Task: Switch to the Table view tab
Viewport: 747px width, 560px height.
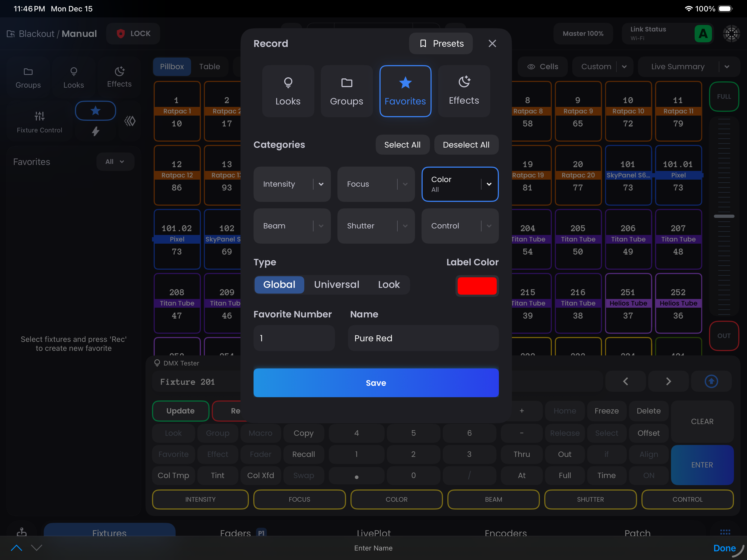Action: pos(209,67)
